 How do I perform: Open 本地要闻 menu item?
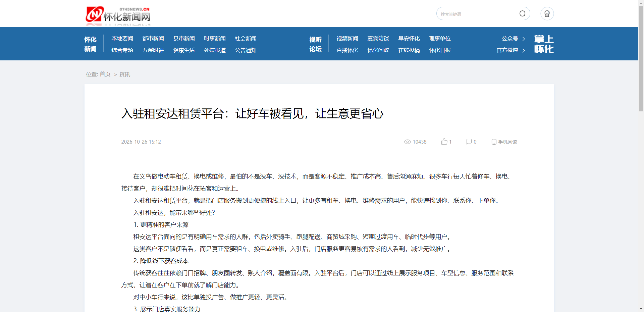pos(122,39)
